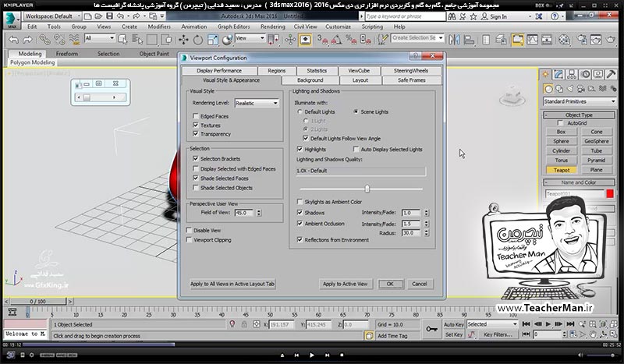Open the Mirror tool
This screenshot has height=364, width=624.
454,40
